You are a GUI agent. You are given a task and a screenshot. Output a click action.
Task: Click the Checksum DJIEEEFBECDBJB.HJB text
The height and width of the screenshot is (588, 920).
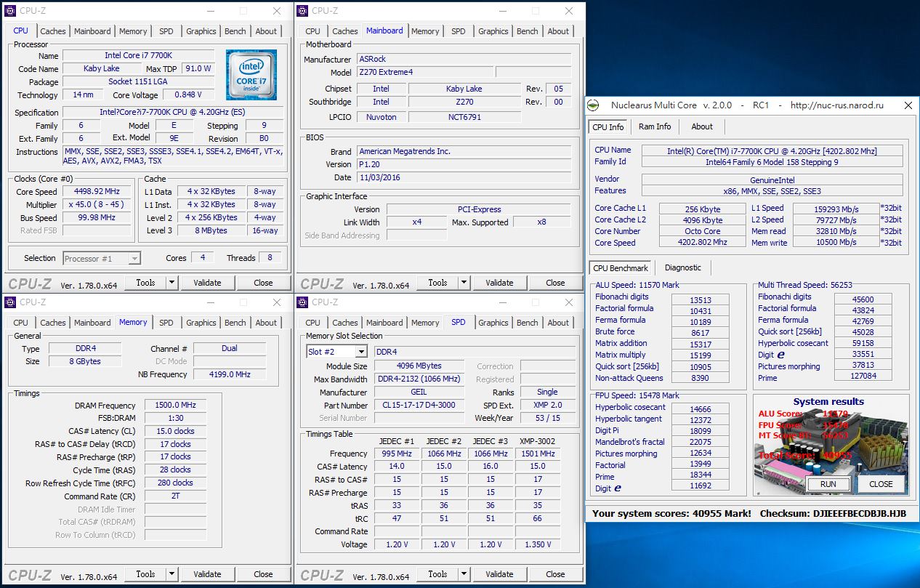(833, 514)
